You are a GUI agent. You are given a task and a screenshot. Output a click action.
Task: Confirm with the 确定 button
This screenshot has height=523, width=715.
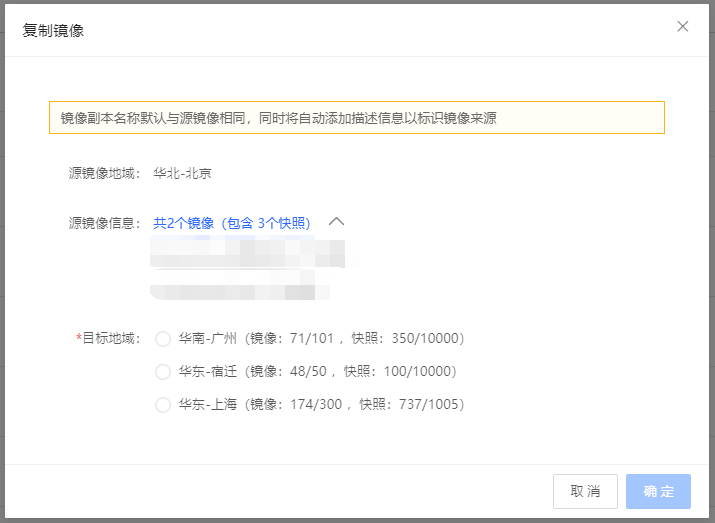(658, 491)
